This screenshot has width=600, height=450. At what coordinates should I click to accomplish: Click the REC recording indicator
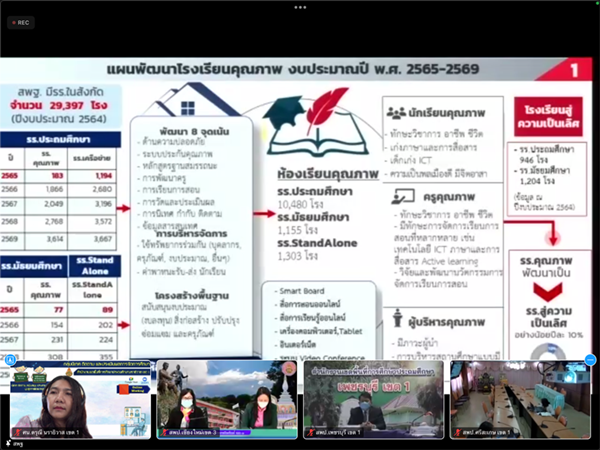coord(19,21)
